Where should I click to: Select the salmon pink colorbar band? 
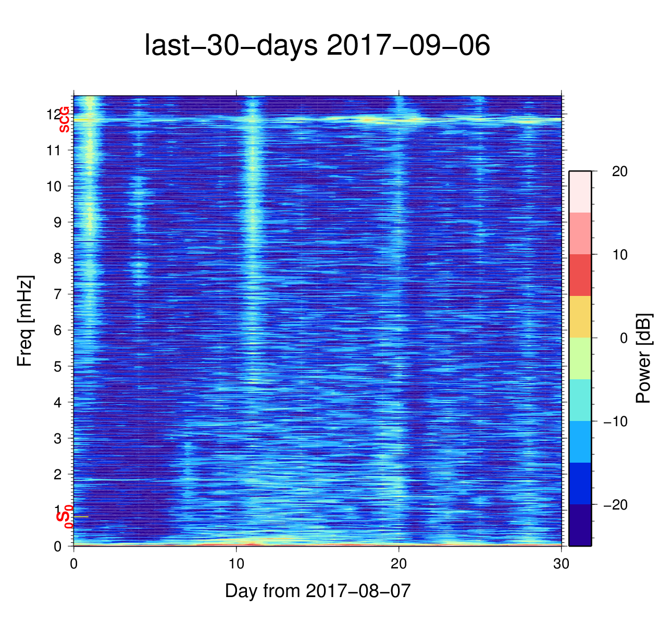coord(580,233)
